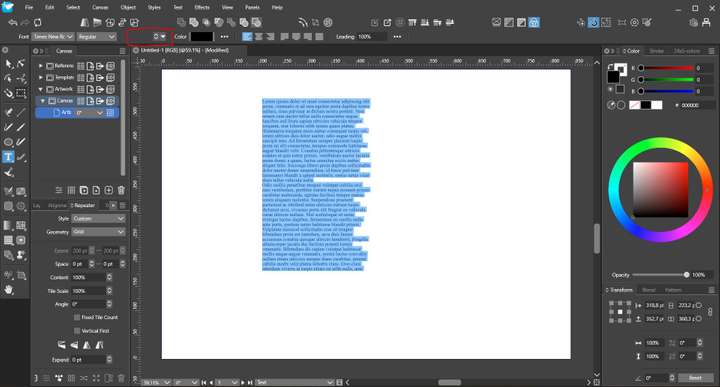720x387 pixels.
Task: Open the Object menu
Action: pos(128,7)
